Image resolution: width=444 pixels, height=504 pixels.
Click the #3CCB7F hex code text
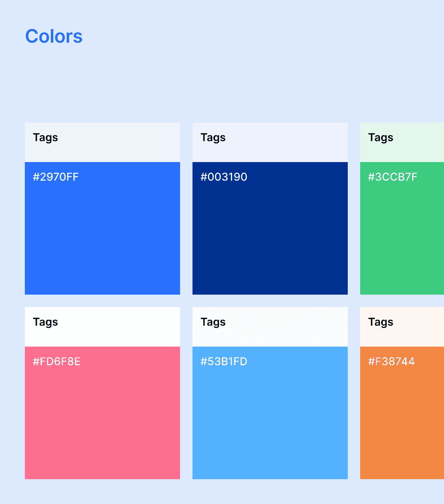[x=393, y=177]
